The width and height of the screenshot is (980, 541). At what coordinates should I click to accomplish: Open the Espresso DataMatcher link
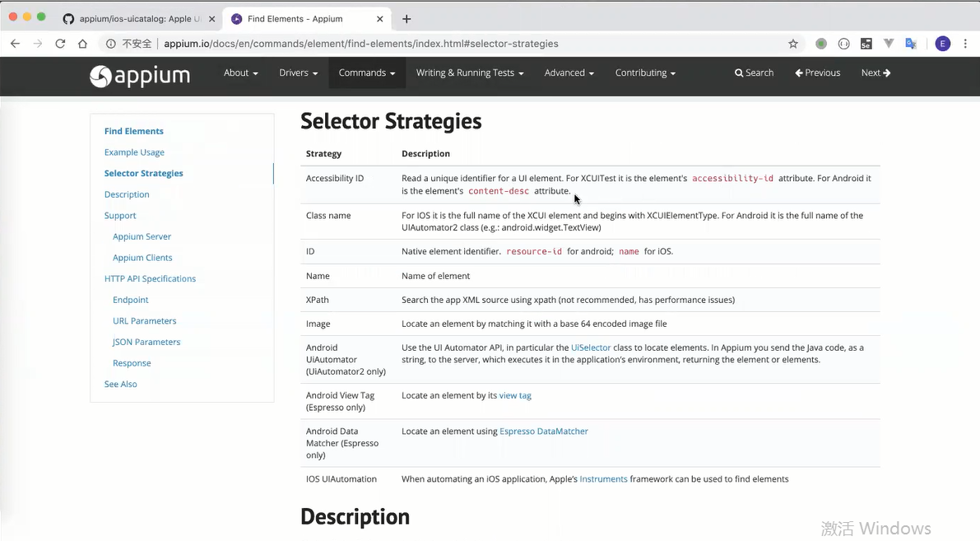click(x=544, y=431)
